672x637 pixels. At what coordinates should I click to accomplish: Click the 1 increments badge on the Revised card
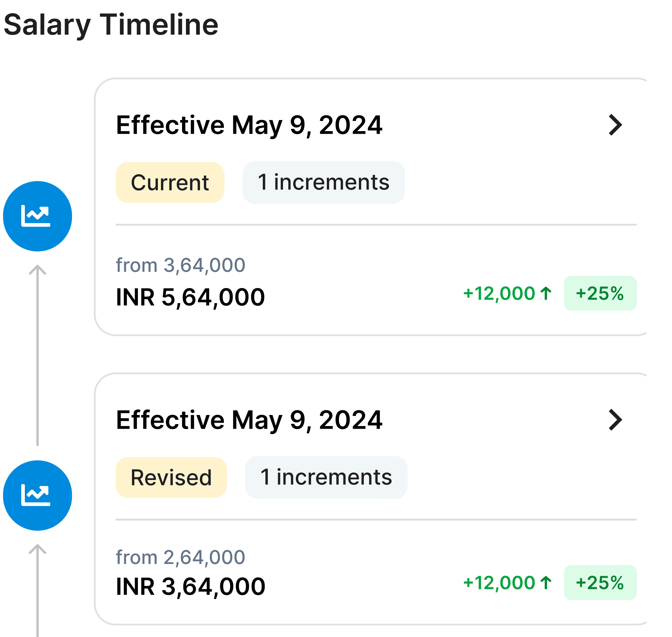pos(325,478)
